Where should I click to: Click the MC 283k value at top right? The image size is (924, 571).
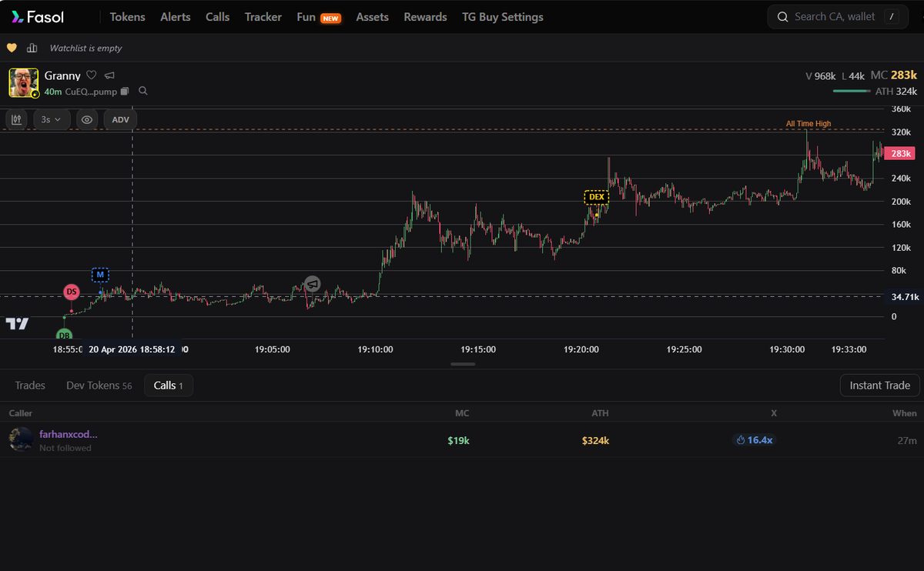pos(894,75)
